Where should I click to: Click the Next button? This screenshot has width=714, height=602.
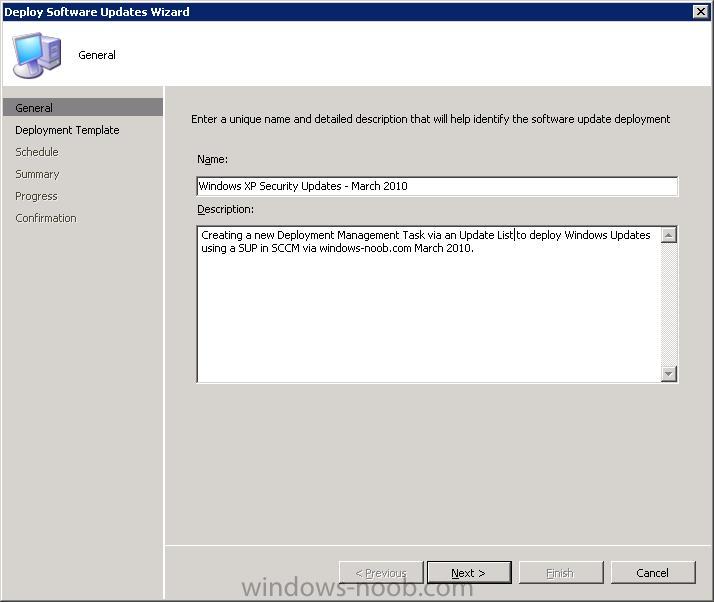(469, 572)
